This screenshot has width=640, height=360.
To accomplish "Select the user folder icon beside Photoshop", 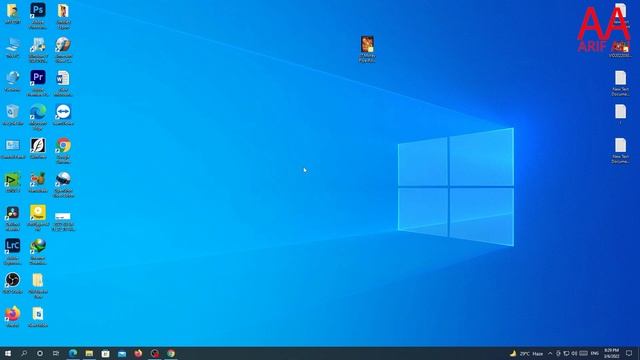I will 13,13.
